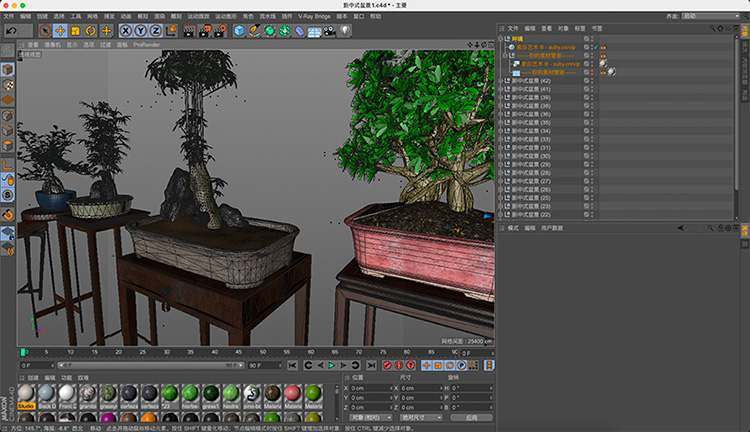Click the Undo arrow icon

coord(11,31)
